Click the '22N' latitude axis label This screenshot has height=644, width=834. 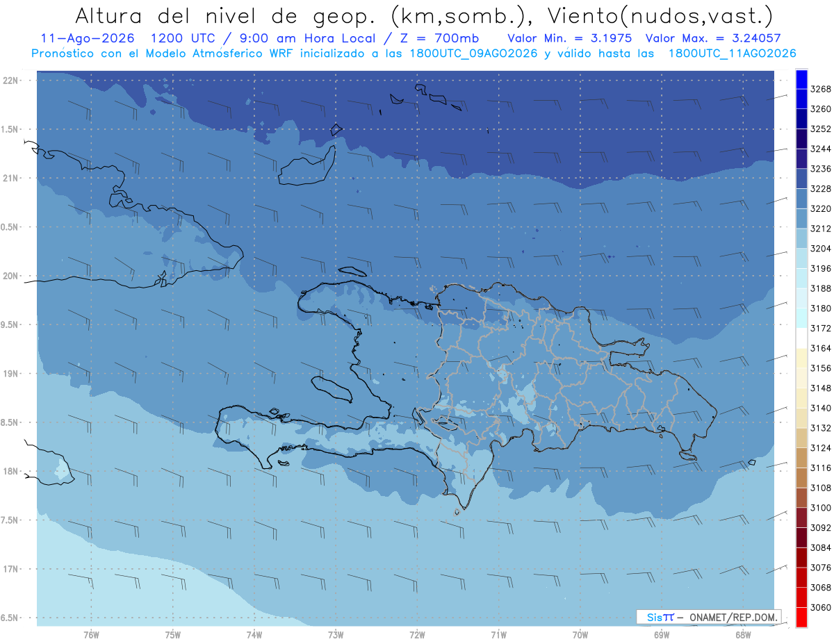tap(11, 81)
